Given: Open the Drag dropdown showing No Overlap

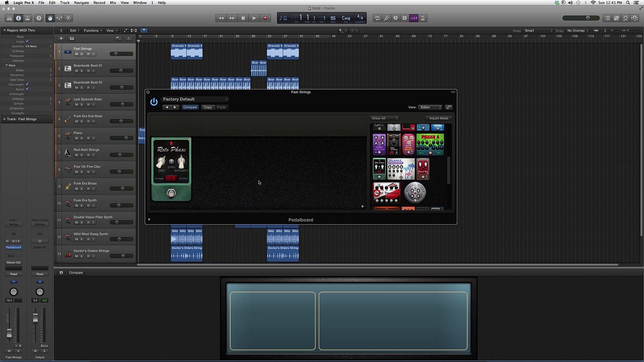Looking at the screenshot, I should click(579, 31).
